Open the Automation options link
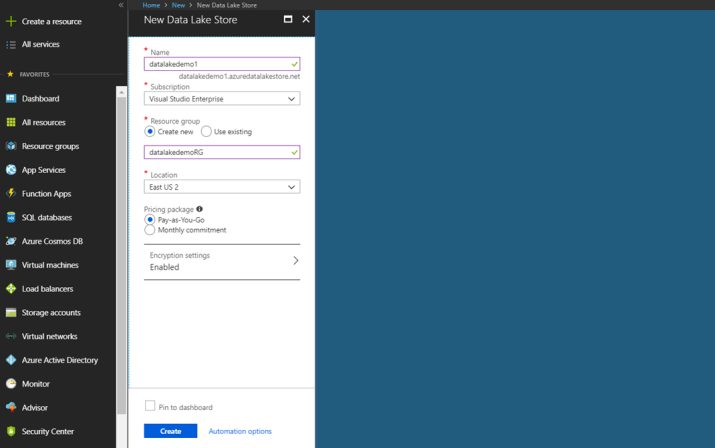Screen dimensions: 715x448 tap(240, 431)
